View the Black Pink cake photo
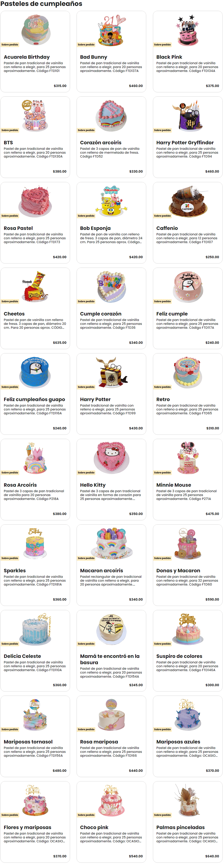 [x=188, y=30]
